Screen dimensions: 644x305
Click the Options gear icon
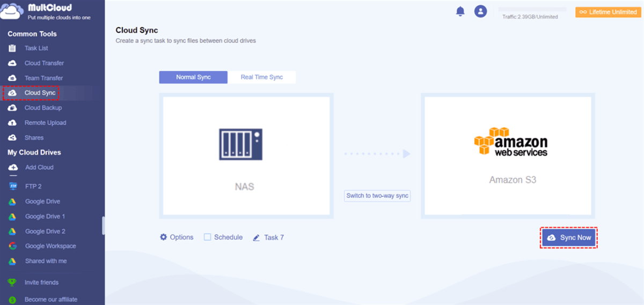(164, 237)
